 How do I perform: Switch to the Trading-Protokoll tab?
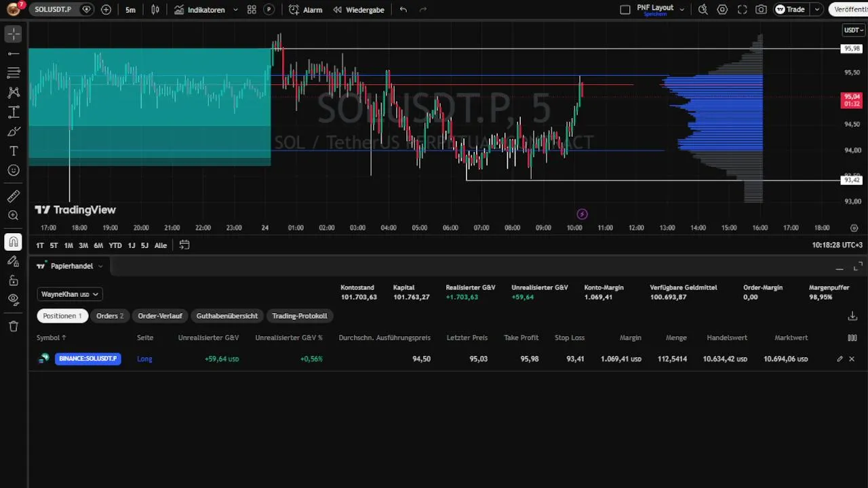300,316
